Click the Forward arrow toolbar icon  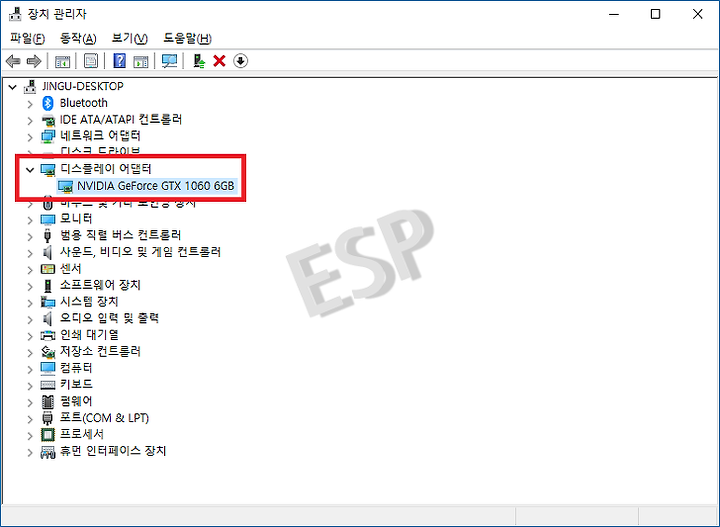[34, 61]
